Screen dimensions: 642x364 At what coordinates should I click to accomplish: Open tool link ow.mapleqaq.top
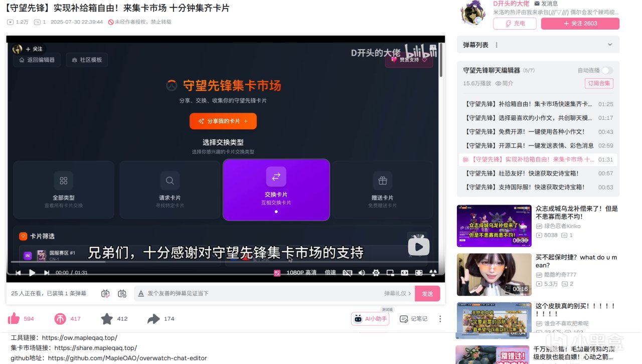click(80, 338)
